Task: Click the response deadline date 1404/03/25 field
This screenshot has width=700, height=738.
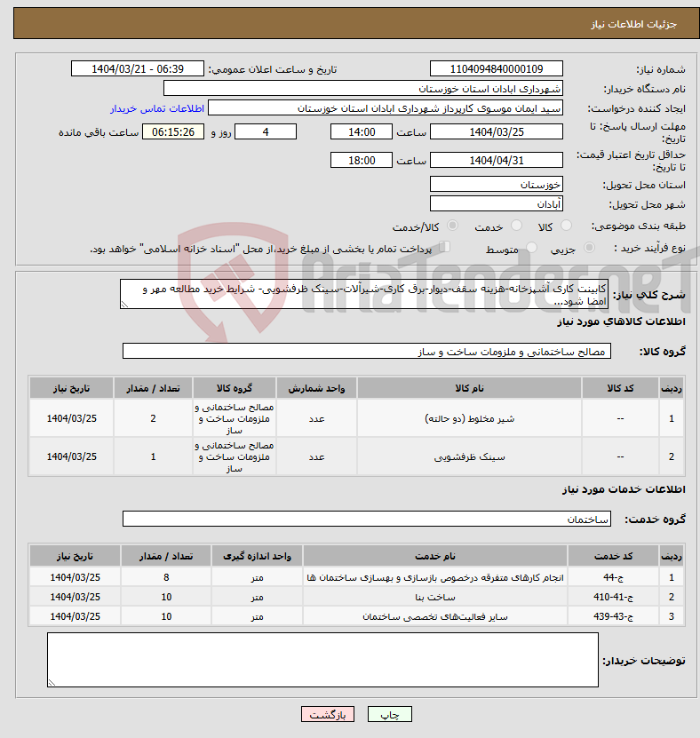Action: (x=497, y=131)
